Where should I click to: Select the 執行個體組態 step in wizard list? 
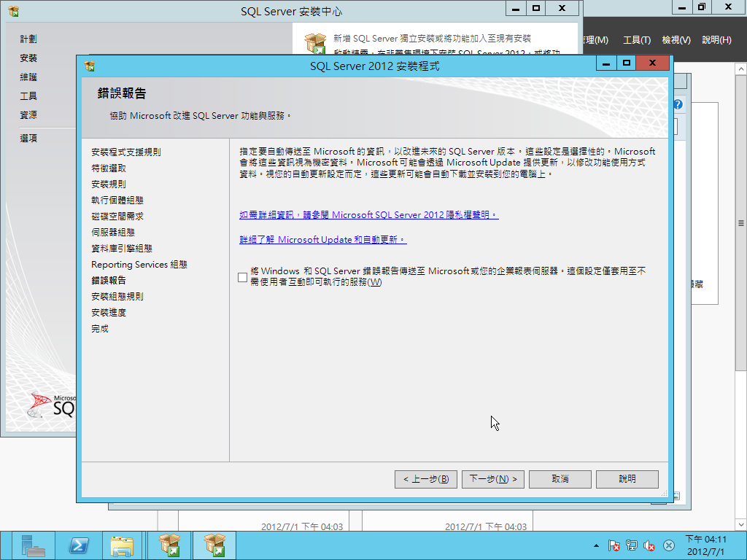pyautogui.click(x=117, y=200)
